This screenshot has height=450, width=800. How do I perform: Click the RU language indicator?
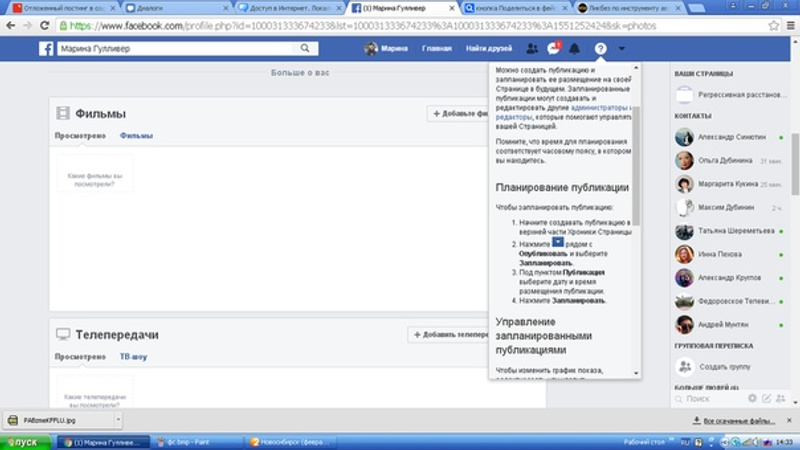pyautogui.click(x=685, y=442)
